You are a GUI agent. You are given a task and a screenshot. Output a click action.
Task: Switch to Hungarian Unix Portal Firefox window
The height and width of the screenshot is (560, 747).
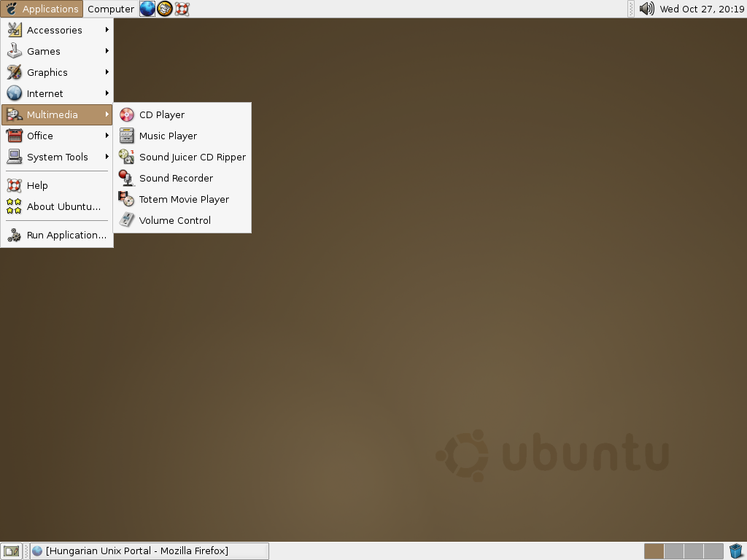tap(150, 551)
